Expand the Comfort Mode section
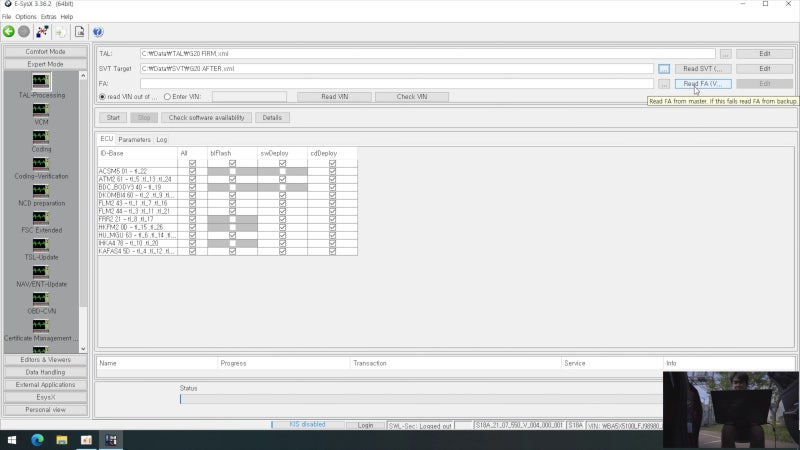 (x=45, y=52)
